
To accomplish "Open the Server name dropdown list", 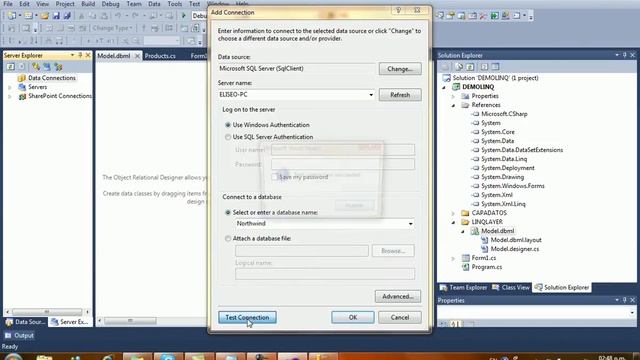I will tap(371, 95).
